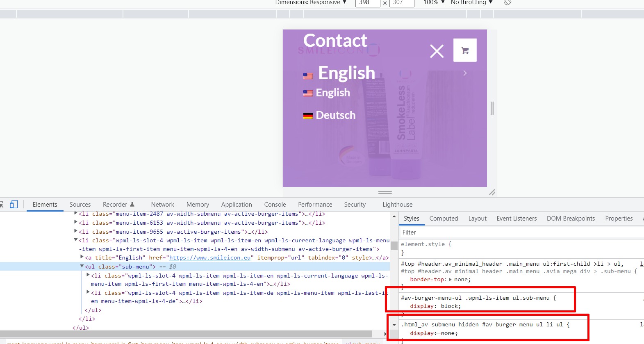Image resolution: width=644 pixels, height=344 pixels.
Task: Open the Performance tab
Action: pos(315,205)
